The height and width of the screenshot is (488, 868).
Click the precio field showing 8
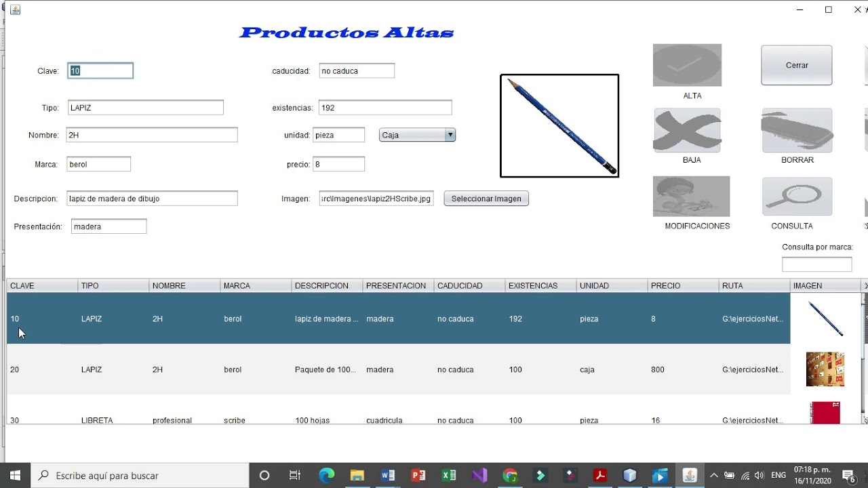coord(339,164)
